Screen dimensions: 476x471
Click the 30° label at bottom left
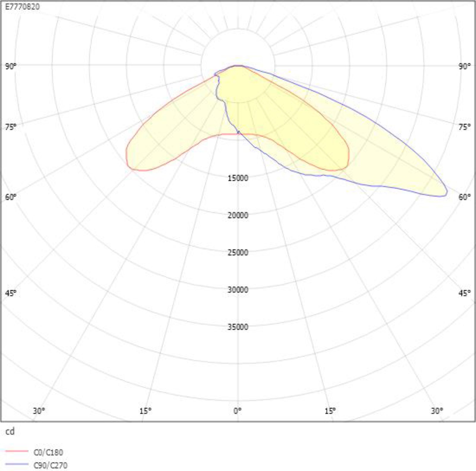click(x=39, y=411)
